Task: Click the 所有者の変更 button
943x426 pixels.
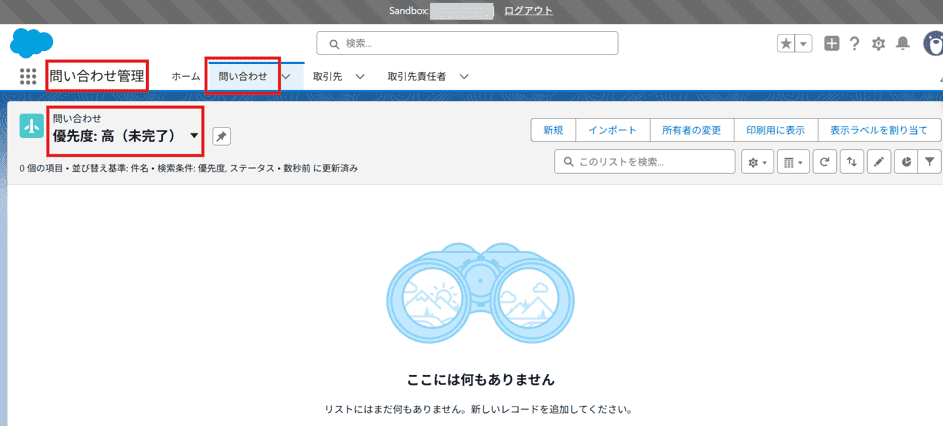Action: tap(691, 130)
